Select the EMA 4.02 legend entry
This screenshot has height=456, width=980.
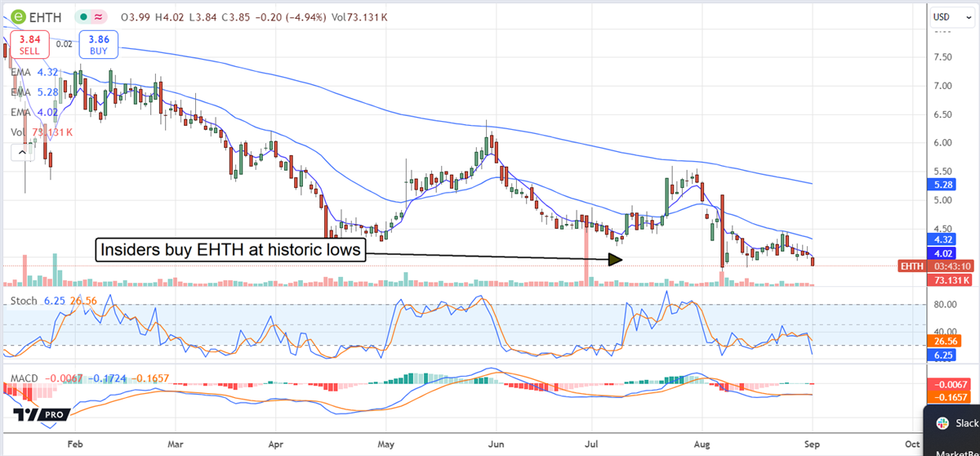(x=33, y=112)
